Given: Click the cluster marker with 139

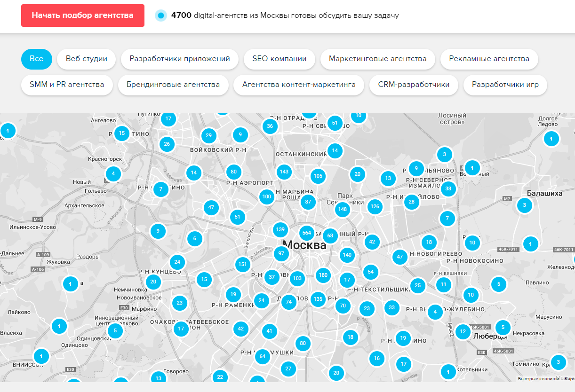Looking at the screenshot, I should pos(280,229).
